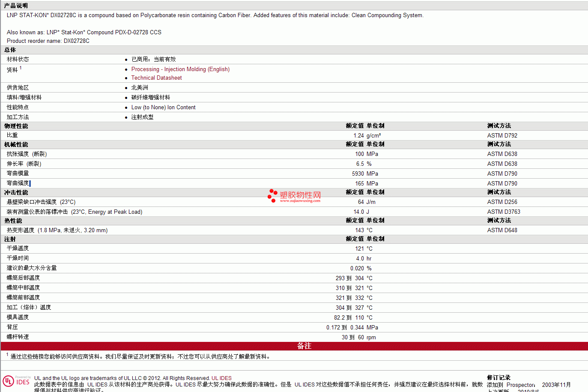Click the 0.172 到 0.344 MPa value
The height and width of the screenshot is (392, 588).
coord(352,328)
